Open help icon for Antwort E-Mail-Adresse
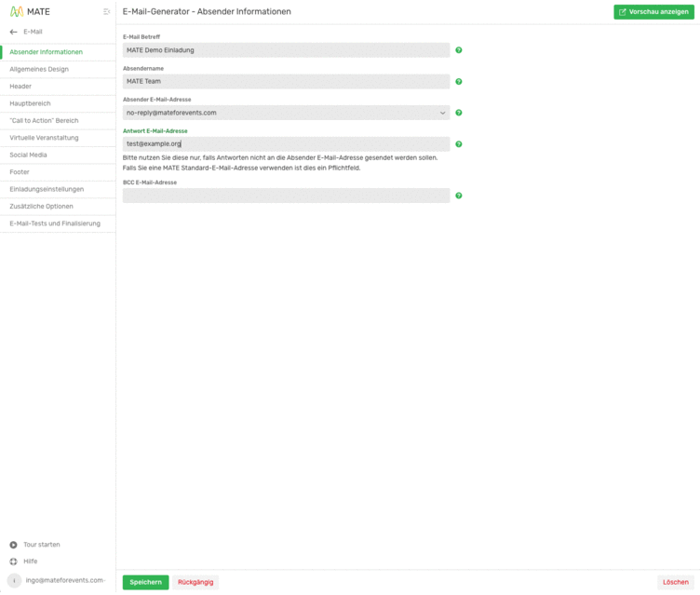Screen dimensions: 700x595 coord(459,143)
